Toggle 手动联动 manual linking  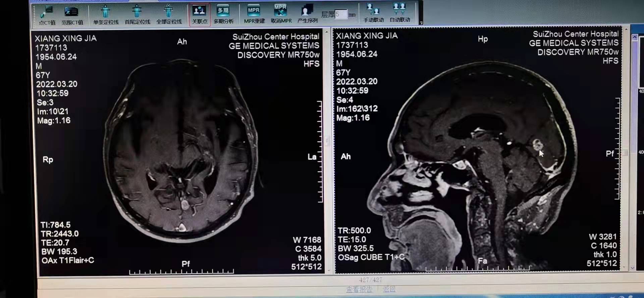[x=373, y=13]
